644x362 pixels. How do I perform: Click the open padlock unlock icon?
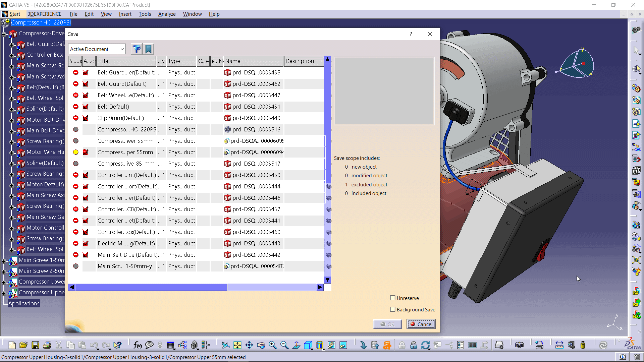[414, 345]
